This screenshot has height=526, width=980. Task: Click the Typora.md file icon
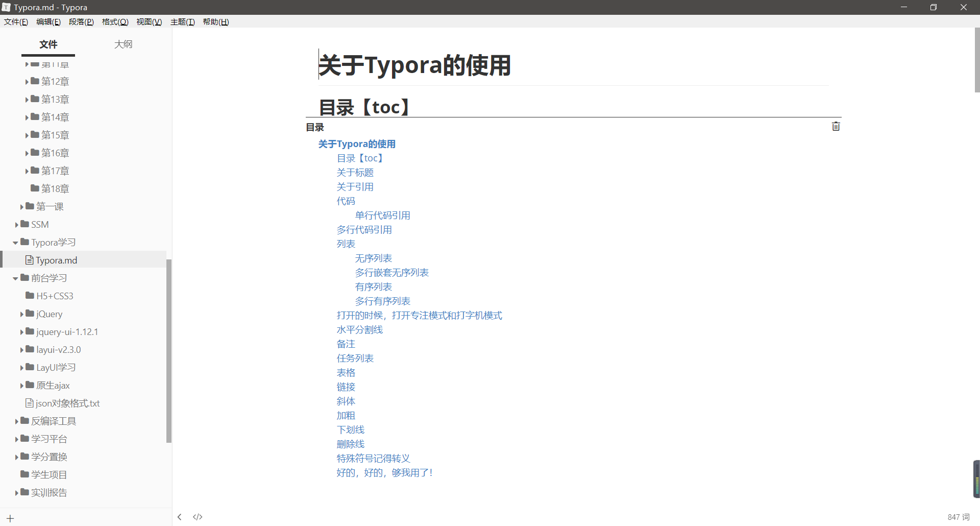(30, 260)
